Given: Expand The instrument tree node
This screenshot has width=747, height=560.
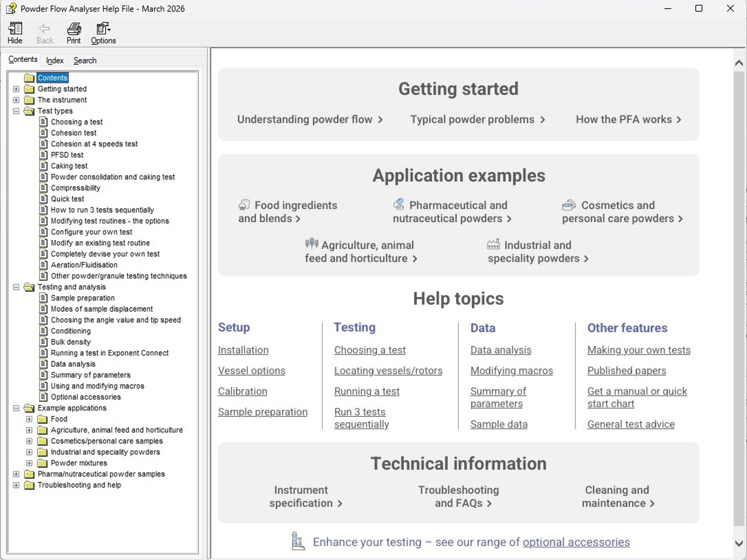Looking at the screenshot, I should tap(16, 100).
